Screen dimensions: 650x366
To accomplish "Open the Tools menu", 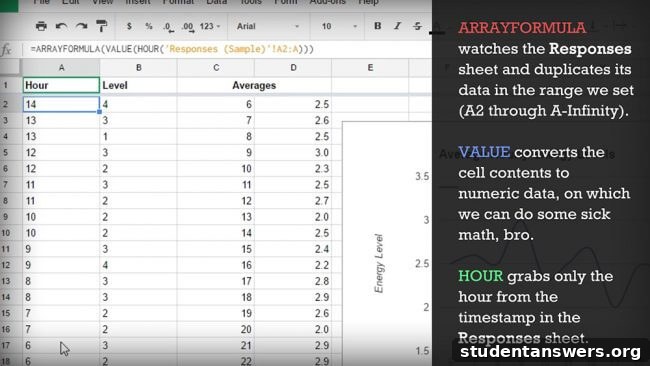I will [x=251, y=2].
